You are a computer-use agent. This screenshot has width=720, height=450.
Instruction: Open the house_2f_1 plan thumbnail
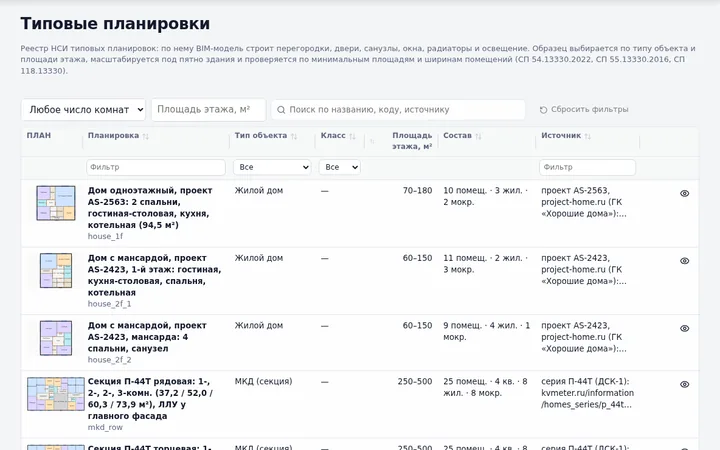pyautogui.click(x=56, y=270)
